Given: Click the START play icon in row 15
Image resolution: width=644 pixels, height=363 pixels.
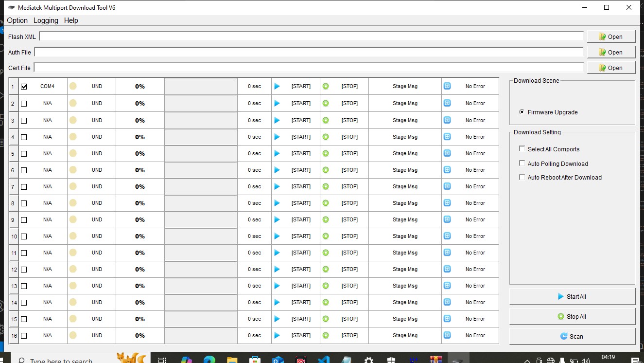Looking at the screenshot, I should click(x=277, y=319).
